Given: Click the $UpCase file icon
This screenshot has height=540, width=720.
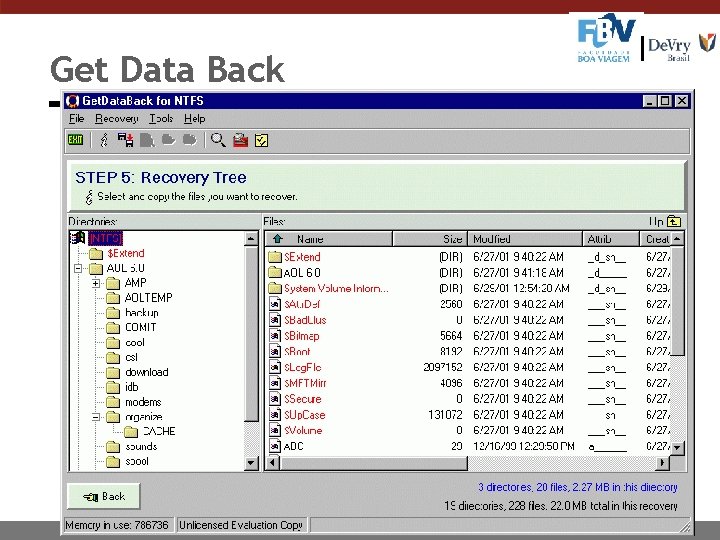Looking at the screenshot, I should (275, 415).
